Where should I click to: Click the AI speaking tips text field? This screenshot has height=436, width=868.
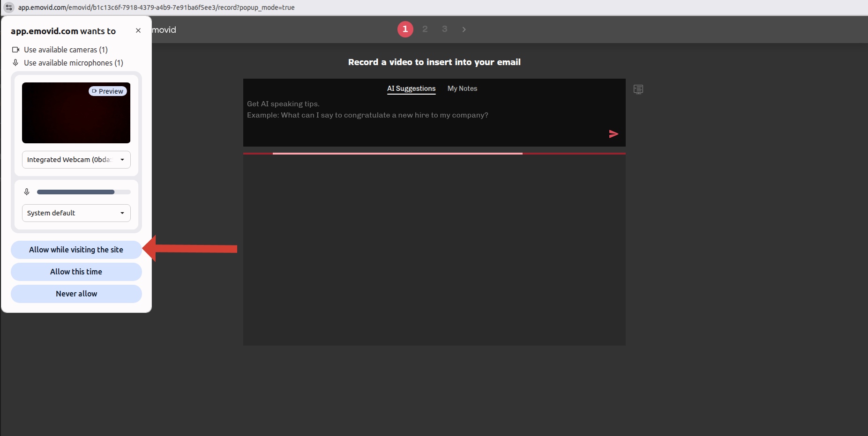(x=422, y=115)
